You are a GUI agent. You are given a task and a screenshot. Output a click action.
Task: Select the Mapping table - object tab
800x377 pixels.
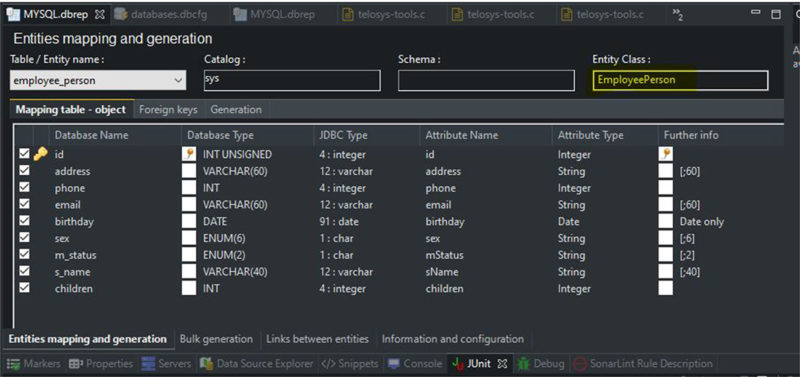71,109
